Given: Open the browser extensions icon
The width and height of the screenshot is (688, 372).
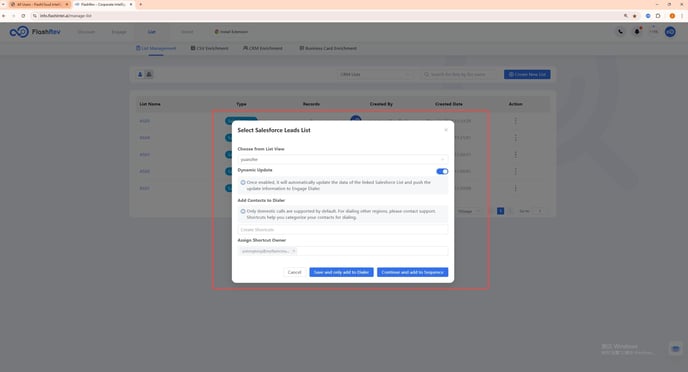Looking at the screenshot, I should click(658, 16).
